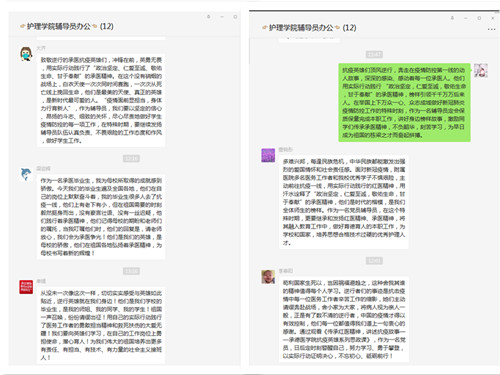Open the blue dolphin avatar profile
The height and width of the screenshot is (375, 500).
(26, 174)
